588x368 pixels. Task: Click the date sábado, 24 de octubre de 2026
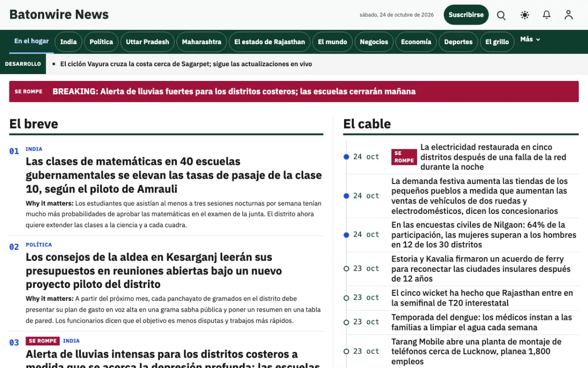[397, 15]
